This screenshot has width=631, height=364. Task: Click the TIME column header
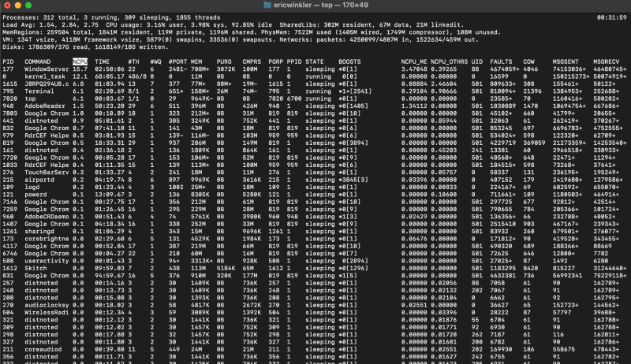coord(103,61)
